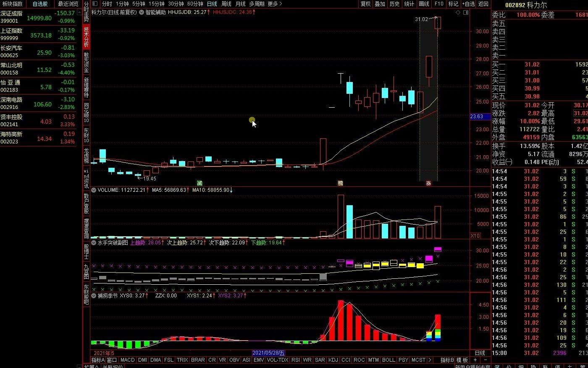Click the X10 scale label in the volume pane
588x368 pixels.
pos(475,236)
